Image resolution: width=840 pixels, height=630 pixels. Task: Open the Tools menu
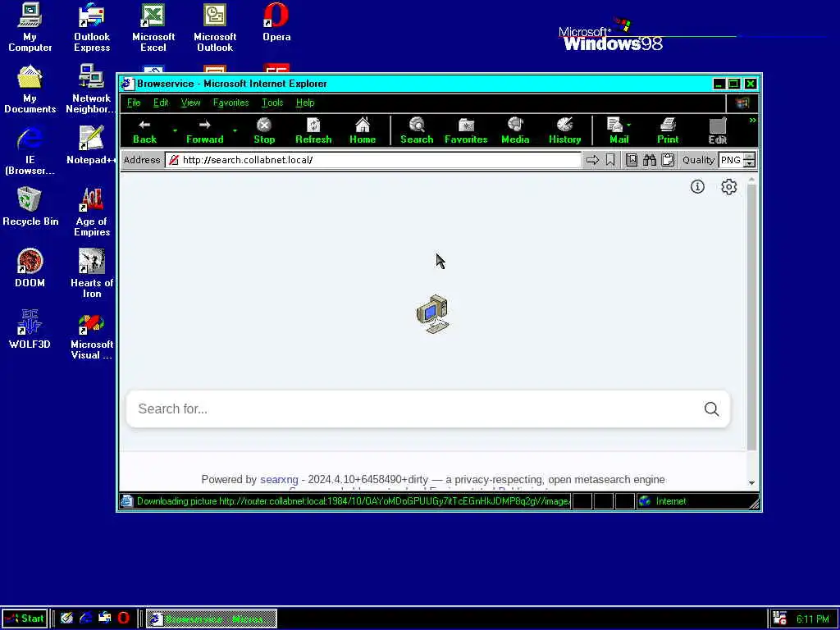[272, 103]
